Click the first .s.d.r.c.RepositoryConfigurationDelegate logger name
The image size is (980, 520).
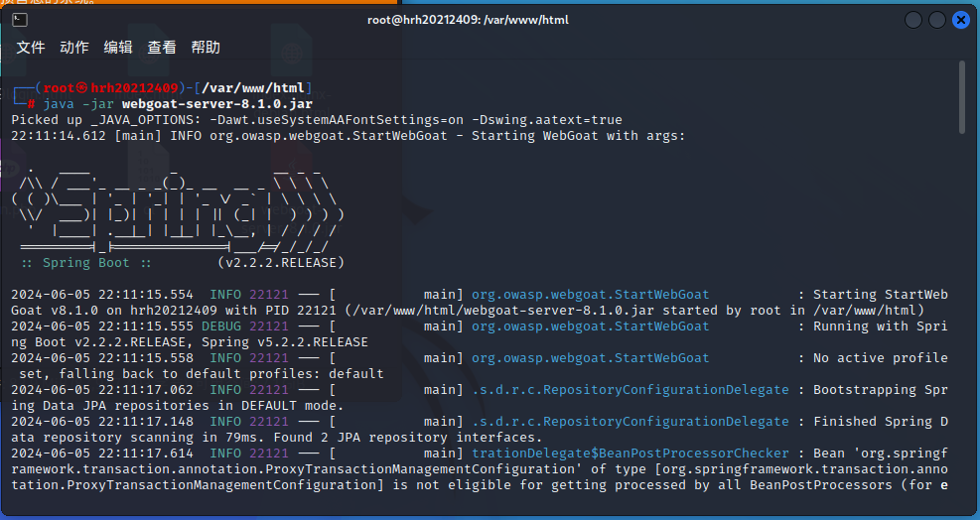click(x=630, y=389)
